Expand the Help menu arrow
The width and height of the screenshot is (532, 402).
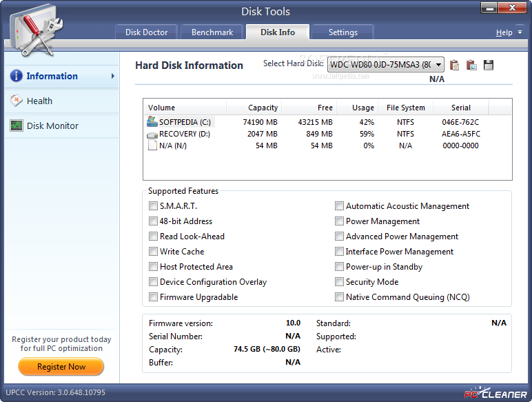click(520, 32)
